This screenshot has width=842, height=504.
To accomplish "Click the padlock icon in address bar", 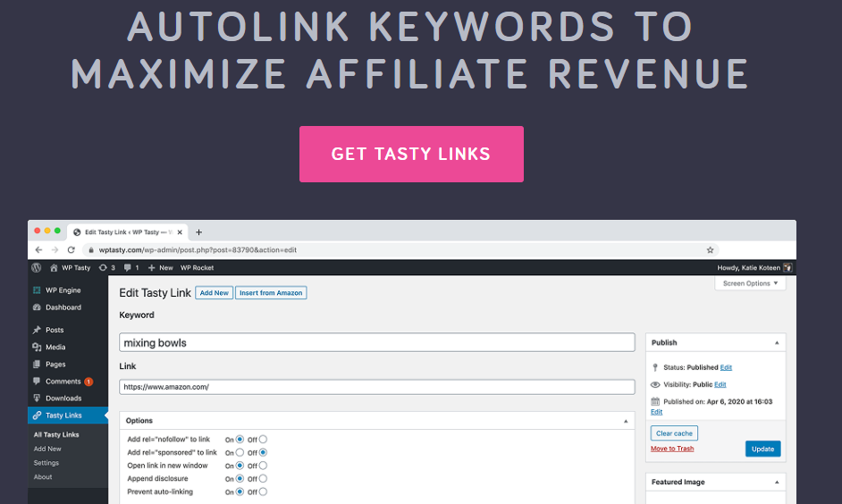I will (91, 250).
